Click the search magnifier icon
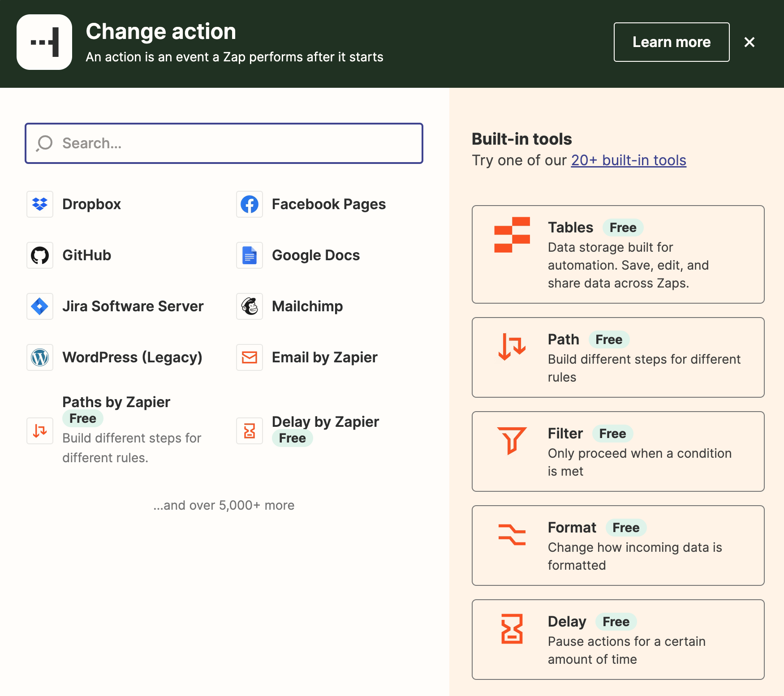 44,143
